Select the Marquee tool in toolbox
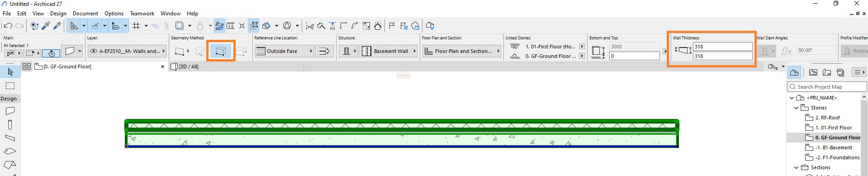Viewport: 868px width, 176px height. [x=10, y=86]
